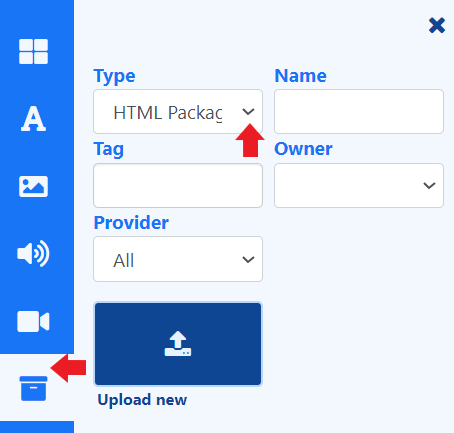The image size is (454, 433).
Task: Click the Upload new tile button
Action: (178, 344)
